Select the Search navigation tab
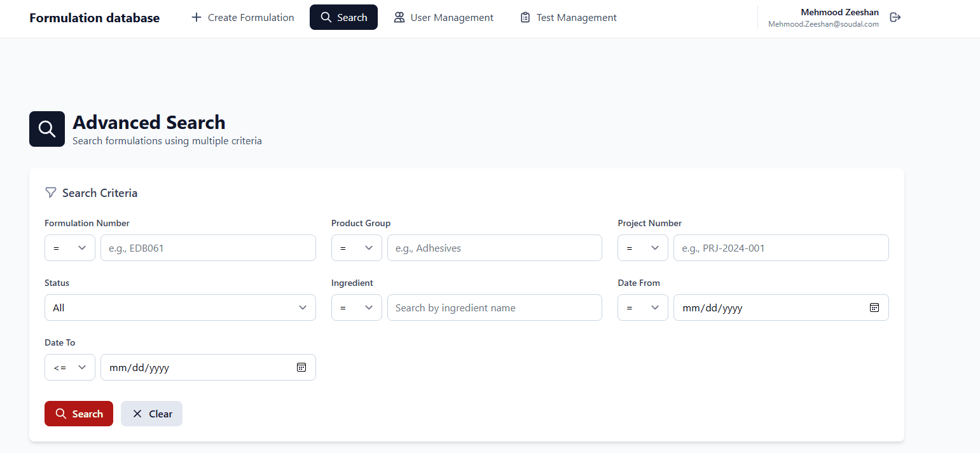The image size is (980, 453). click(343, 17)
